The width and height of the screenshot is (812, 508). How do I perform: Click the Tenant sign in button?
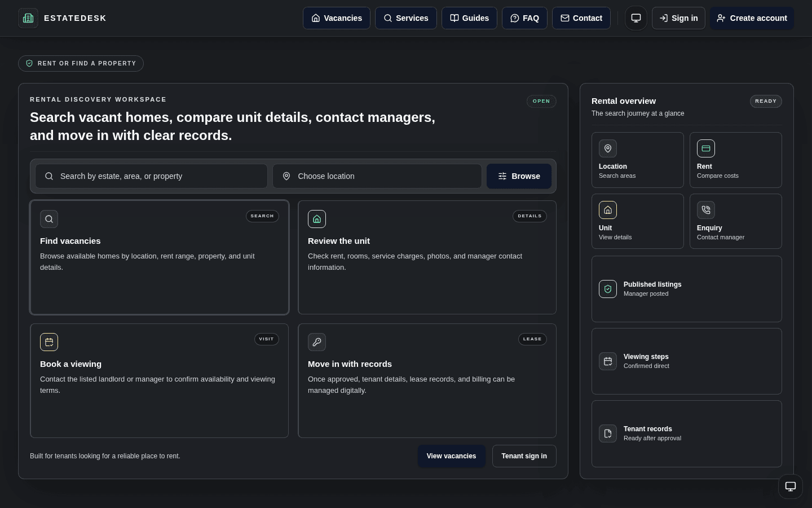[x=524, y=456]
